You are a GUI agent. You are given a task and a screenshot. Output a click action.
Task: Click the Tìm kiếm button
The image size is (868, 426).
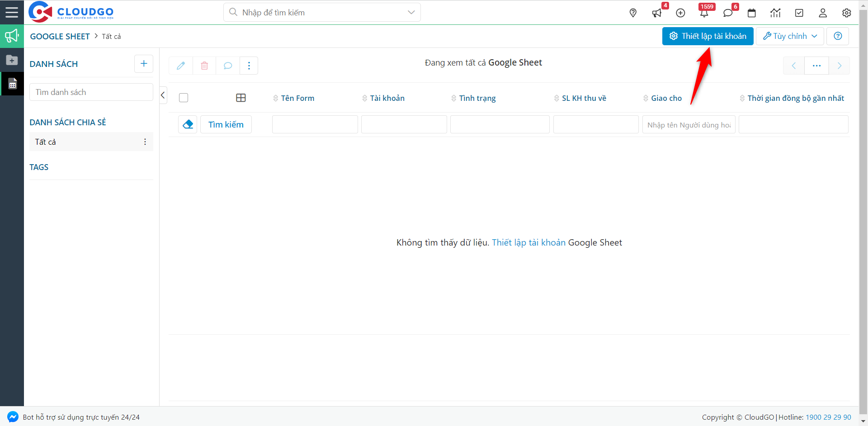226,124
